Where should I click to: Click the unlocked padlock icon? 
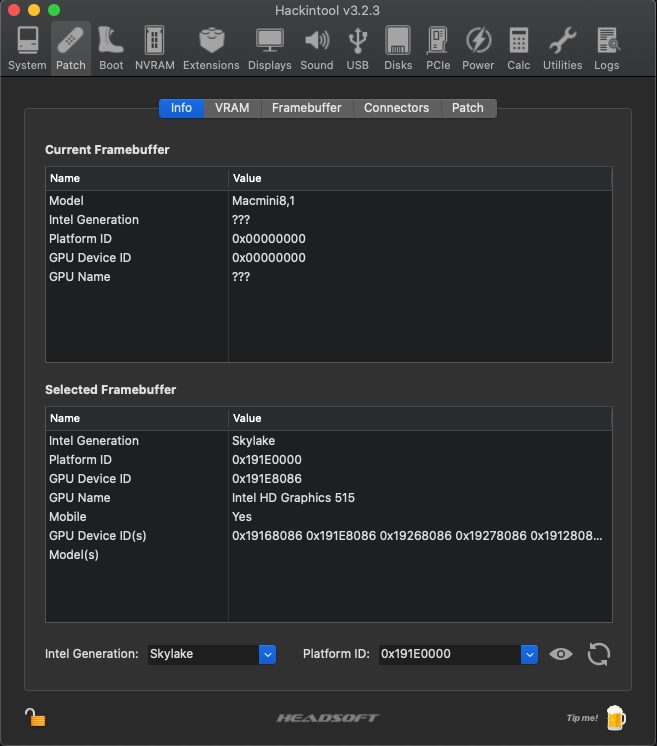coord(35,717)
